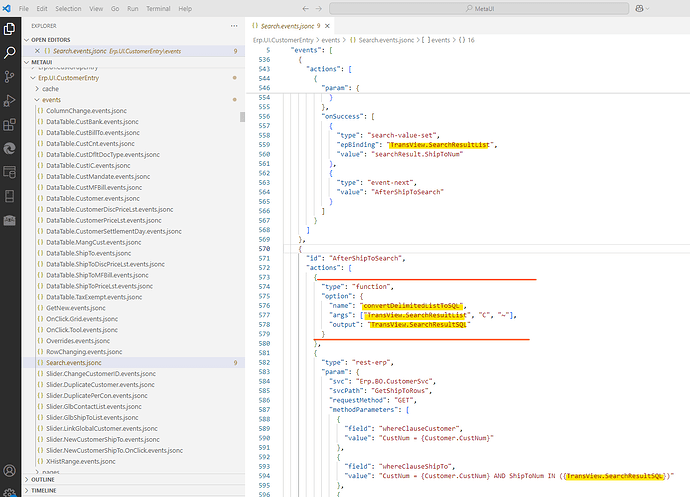
Task: Open the Explorer view in activity bar
Action: [9, 29]
